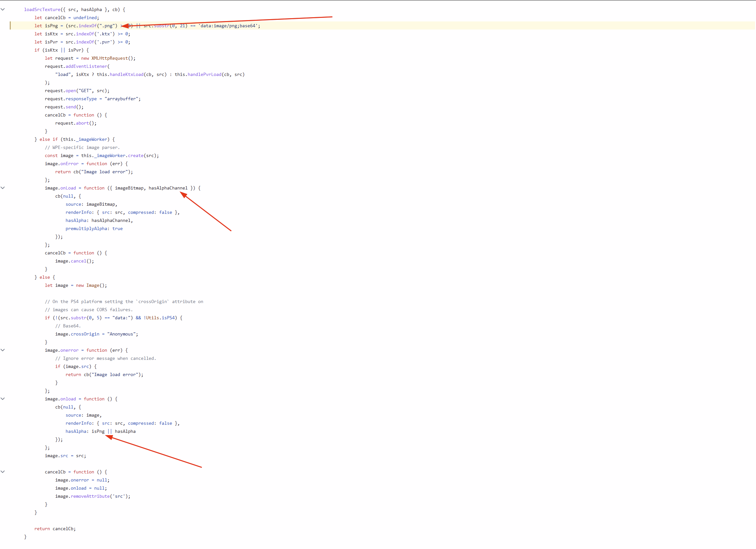Click the handleKtxLoad method reference

point(127,74)
